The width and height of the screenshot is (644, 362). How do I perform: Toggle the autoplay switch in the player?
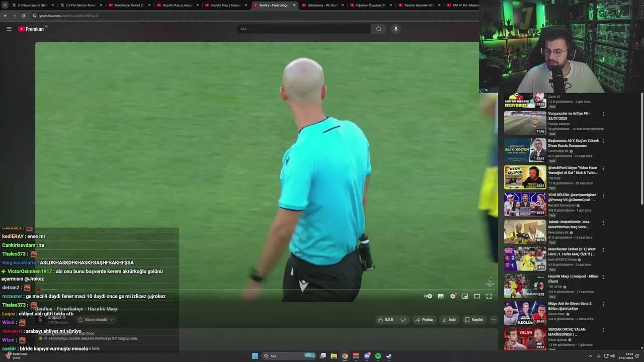click(428, 296)
